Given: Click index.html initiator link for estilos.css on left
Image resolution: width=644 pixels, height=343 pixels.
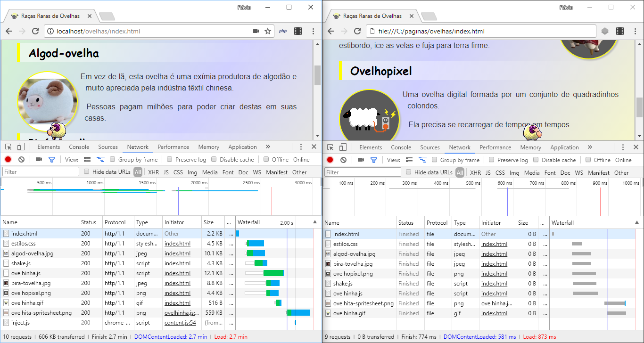Looking at the screenshot, I should click(177, 244).
